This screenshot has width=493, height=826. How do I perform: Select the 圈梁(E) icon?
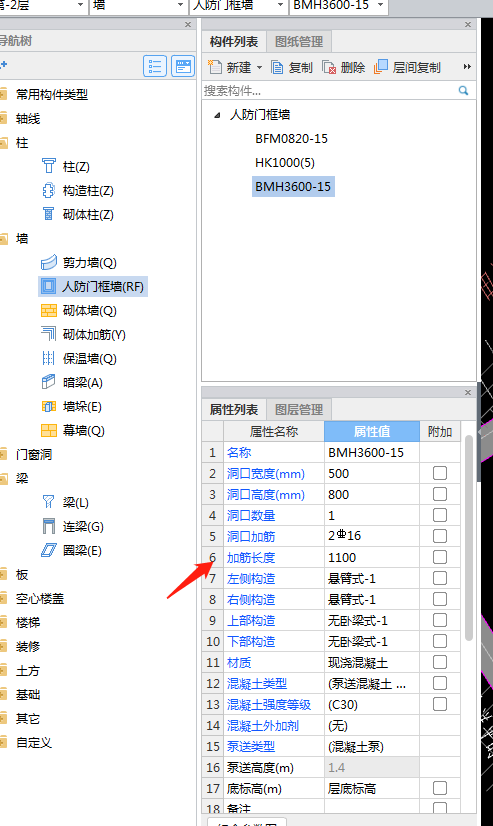(x=48, y=550)
